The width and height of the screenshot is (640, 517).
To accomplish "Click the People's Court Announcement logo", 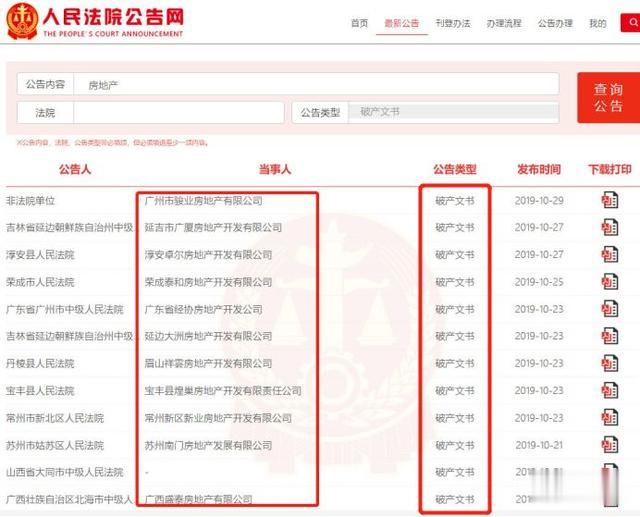I will (x=95, y=21).
